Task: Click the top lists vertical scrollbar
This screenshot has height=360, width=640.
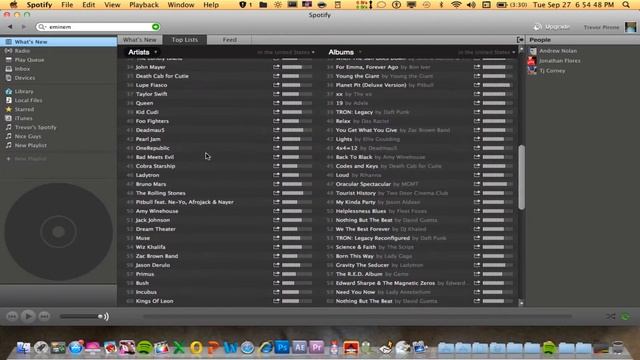Action: [521, 177]
